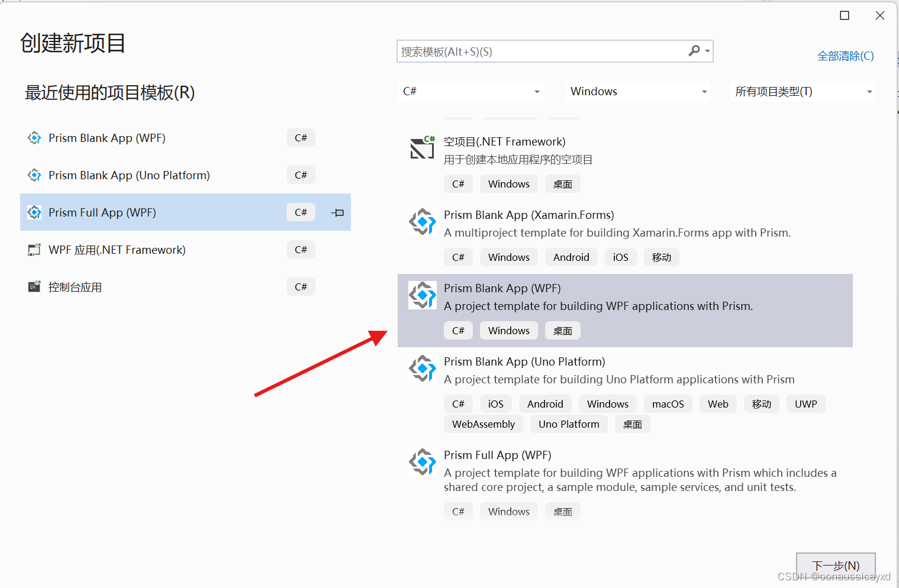Expand the search options arrow
899x588 pixels.
(x=707, y=51)
